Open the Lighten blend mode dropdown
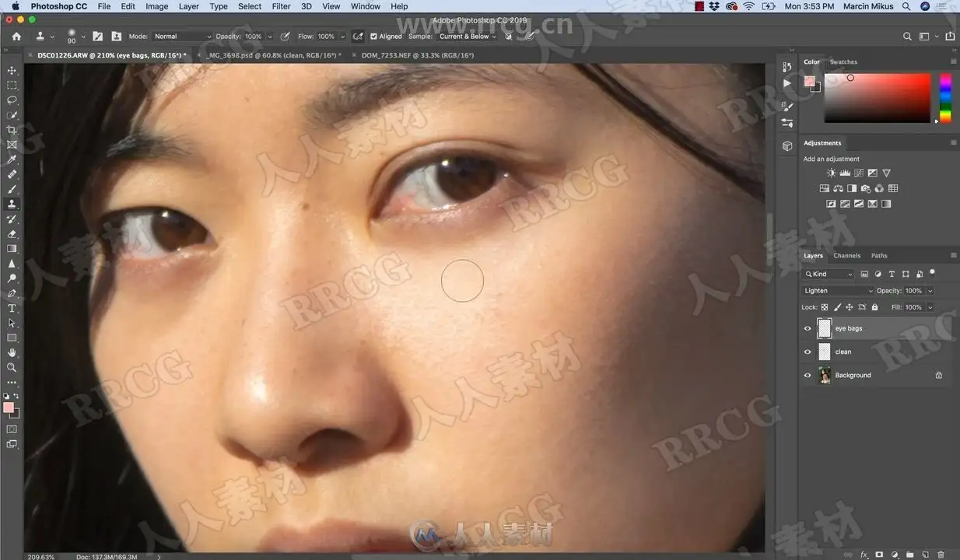960x560 pixels. pyautogui.click(x=838, y=291)
